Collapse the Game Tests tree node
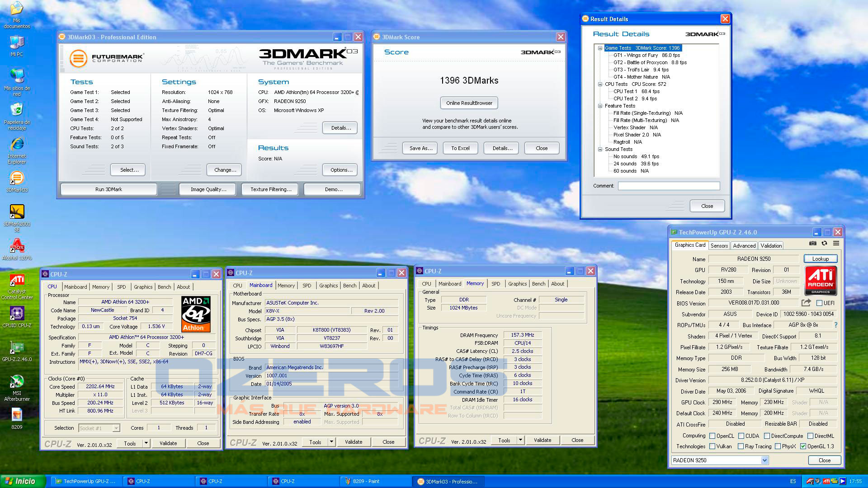The height and width of the screenshot is (488, 868). coord(600,48)
